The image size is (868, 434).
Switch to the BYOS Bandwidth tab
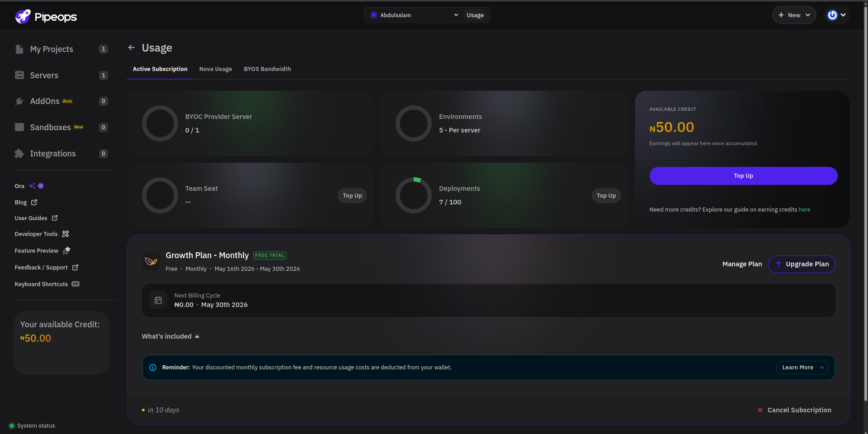(268, 69)
